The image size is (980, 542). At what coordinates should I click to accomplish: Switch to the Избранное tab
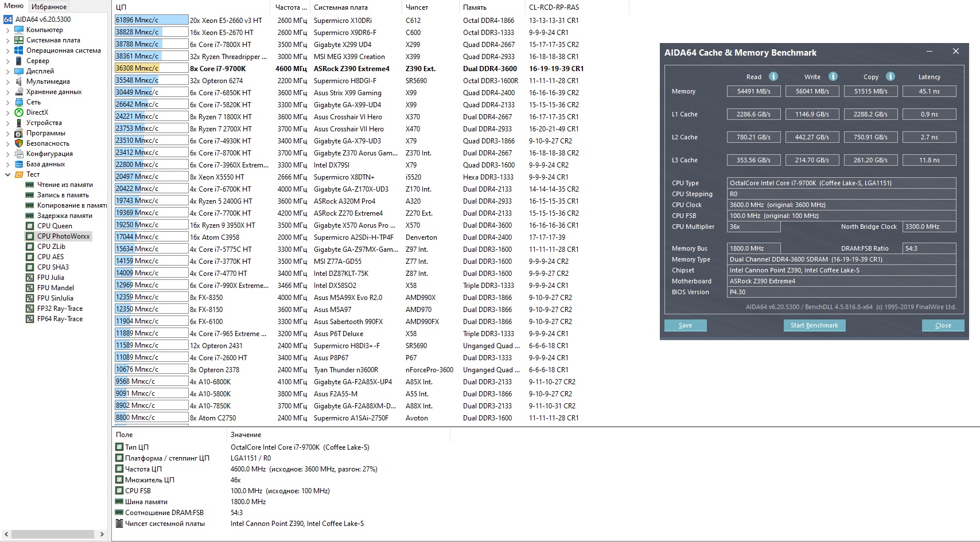click(49, 7)
